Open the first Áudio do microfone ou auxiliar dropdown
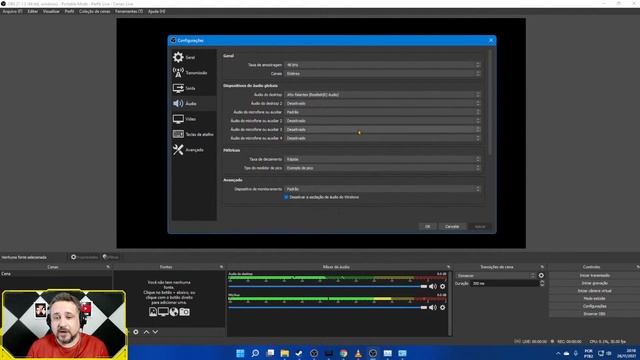The width and height of the screenshot is (640, 360). 383,112
